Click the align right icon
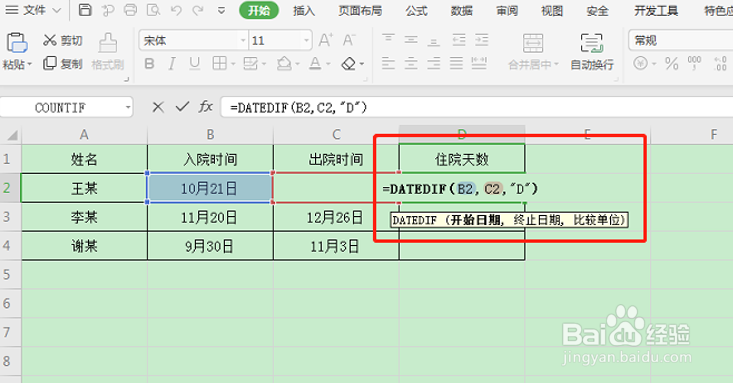The height and width of the screenshot is (383, 733). [433, 63]
